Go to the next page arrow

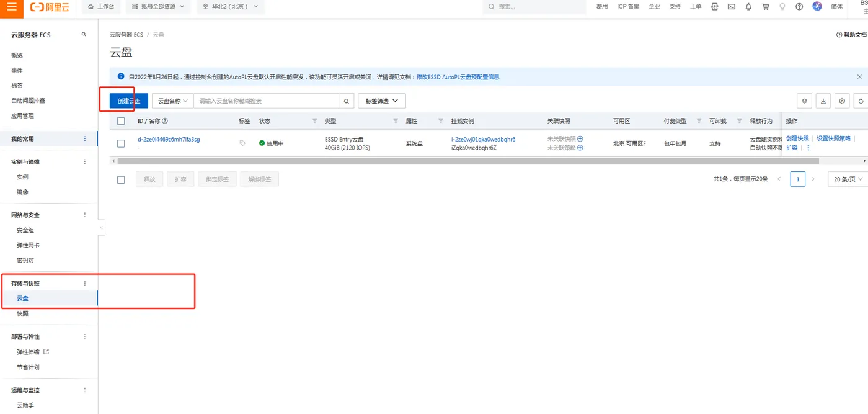pos(813,179)
